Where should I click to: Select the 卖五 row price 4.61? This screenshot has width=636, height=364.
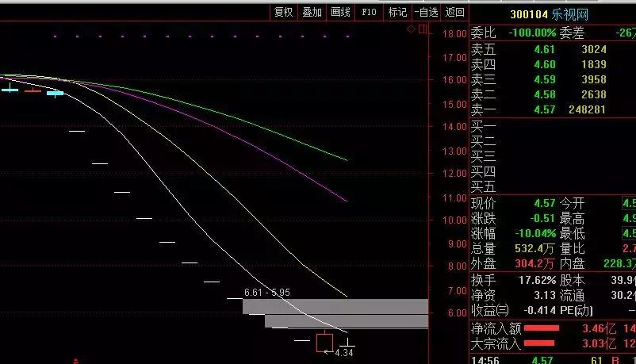click(x=544, y=49)
